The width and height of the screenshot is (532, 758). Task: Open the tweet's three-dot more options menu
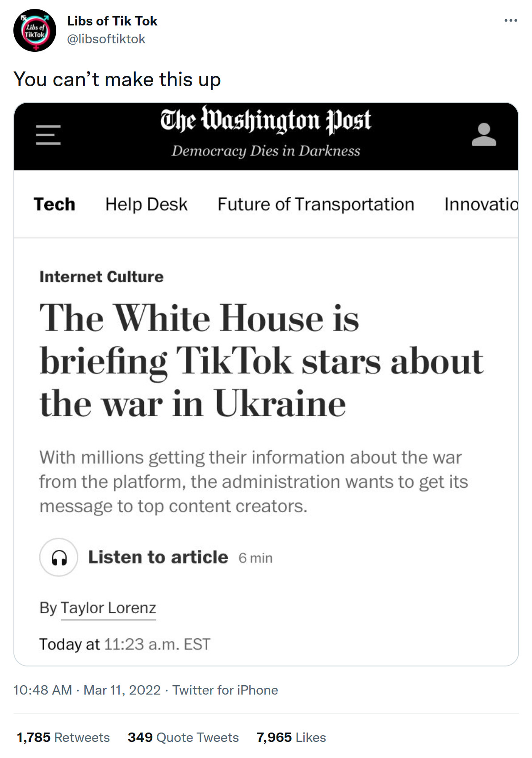click(x=510, y=21)
